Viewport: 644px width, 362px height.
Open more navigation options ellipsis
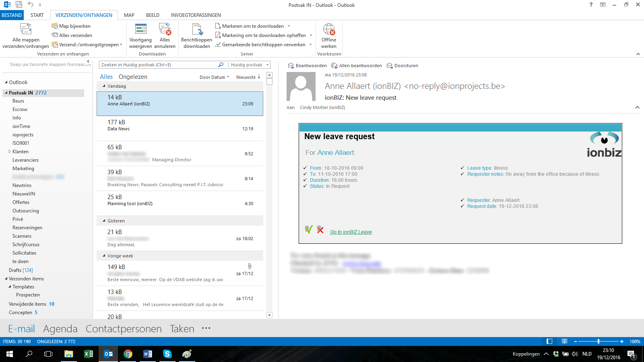click(206, 328)
